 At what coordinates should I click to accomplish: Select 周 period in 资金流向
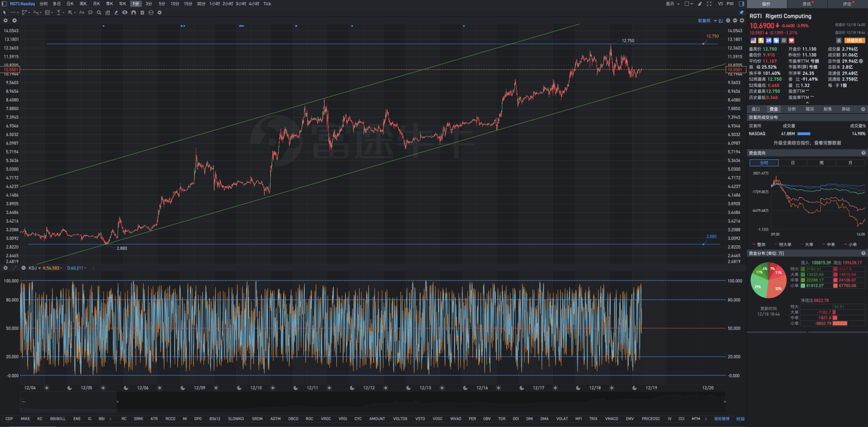(x=821, y=163)
